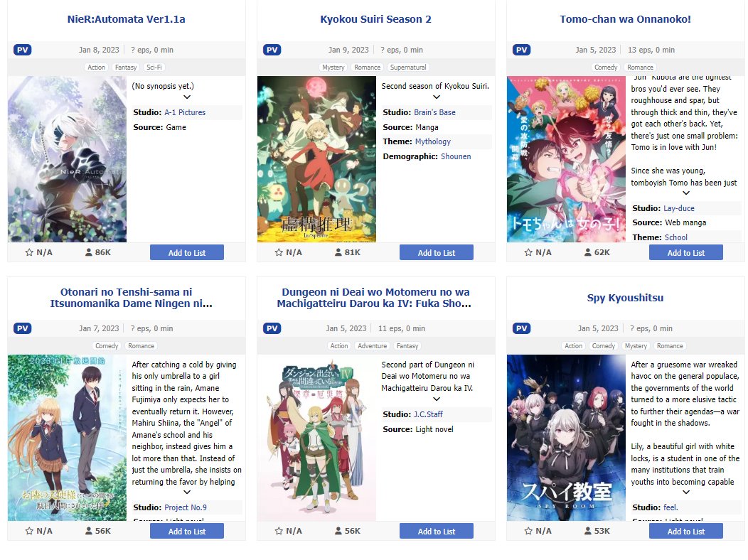Screen dimensions: 748x560
Task: Add NieR:Automata Ver1.1a to list
Action: point(187,252)
